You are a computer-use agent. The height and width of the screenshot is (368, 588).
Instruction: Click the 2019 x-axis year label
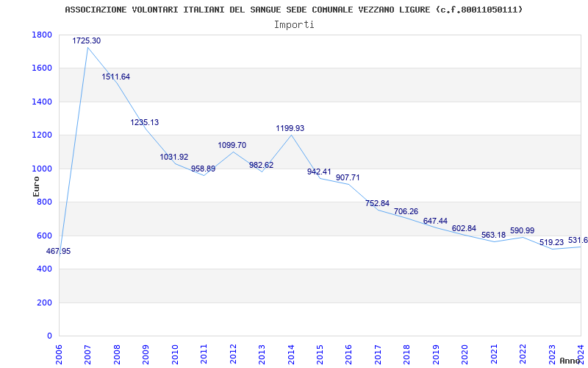point(436,354)
